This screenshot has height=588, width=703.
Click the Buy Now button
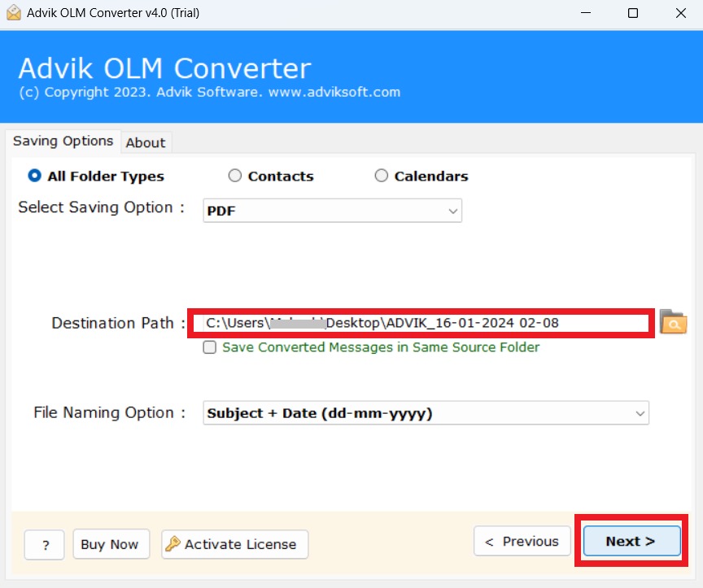click(x=111, y=544)
